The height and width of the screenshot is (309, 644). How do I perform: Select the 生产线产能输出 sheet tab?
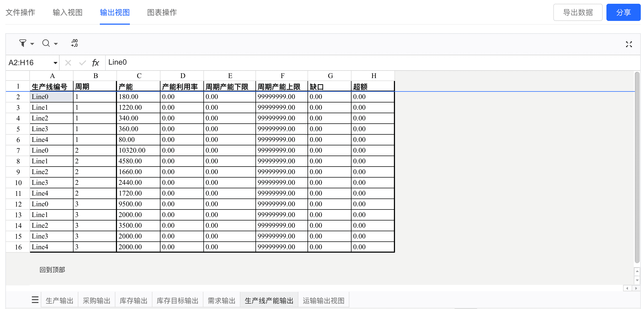click(x=269, y=300)
